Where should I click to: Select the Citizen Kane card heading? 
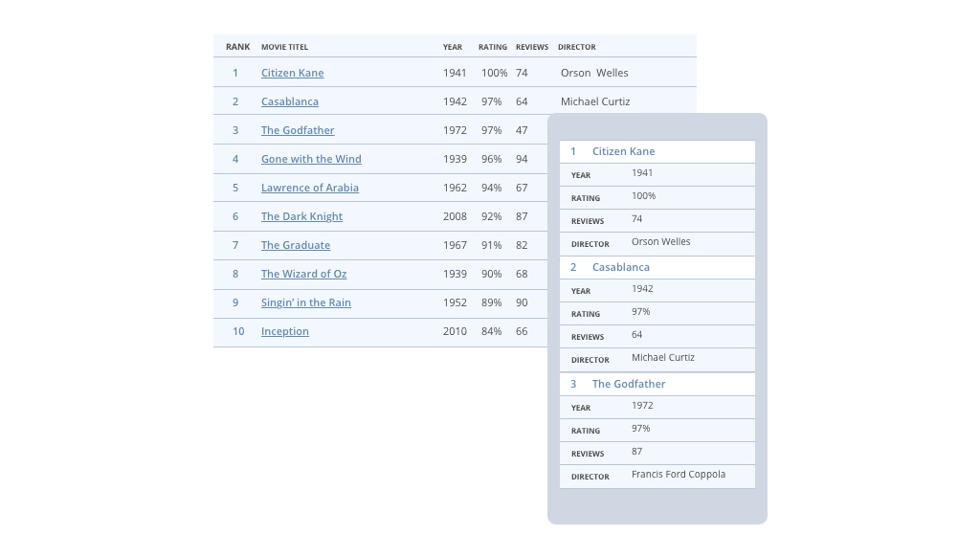click(623, 151)
